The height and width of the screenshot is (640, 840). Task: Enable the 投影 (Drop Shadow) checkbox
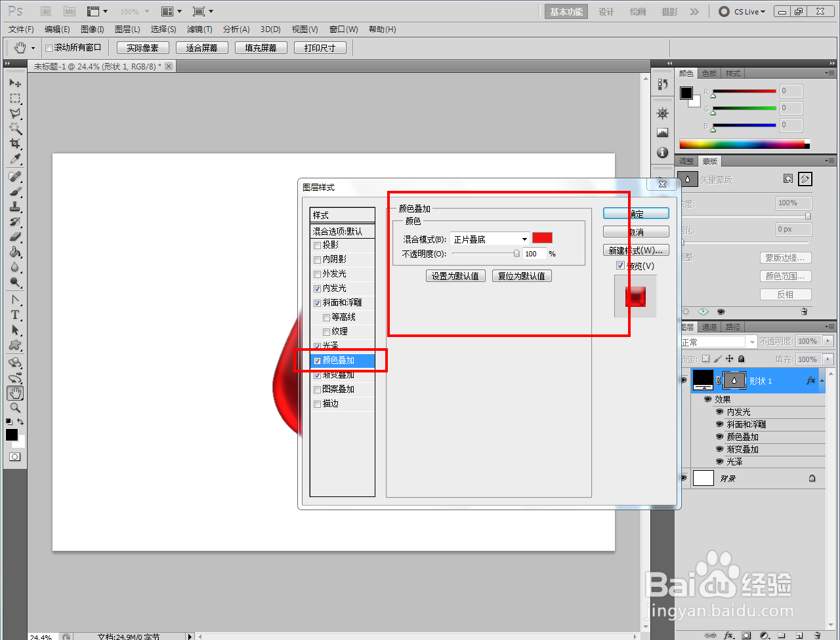(x=318, y=245)
